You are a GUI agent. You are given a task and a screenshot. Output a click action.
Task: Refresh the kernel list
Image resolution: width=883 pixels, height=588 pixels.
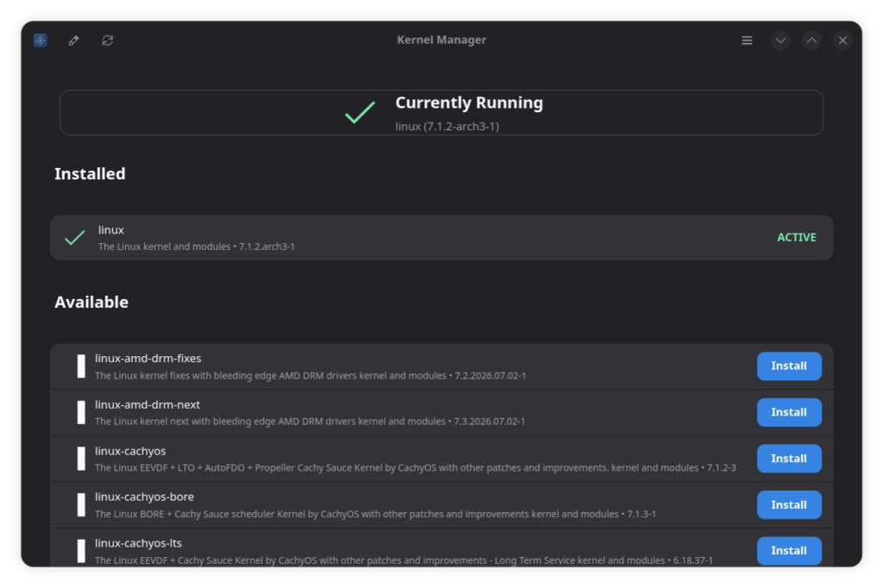coord(108,41)
